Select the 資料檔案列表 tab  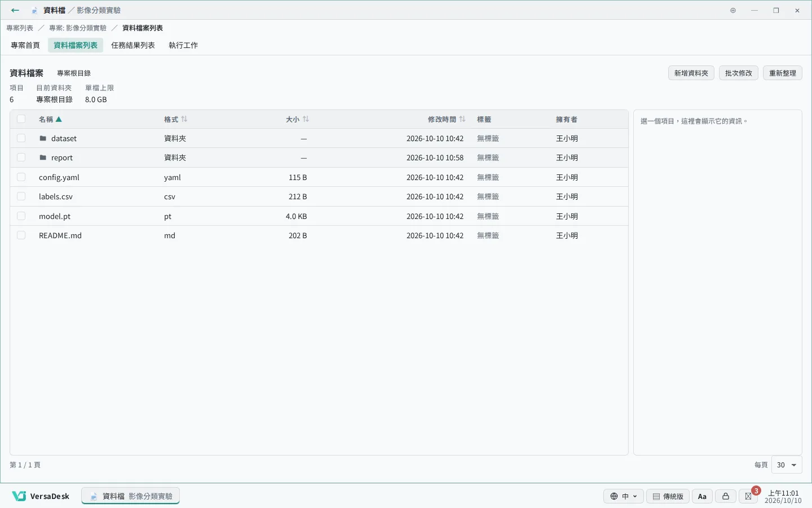(x=76, y=45)
